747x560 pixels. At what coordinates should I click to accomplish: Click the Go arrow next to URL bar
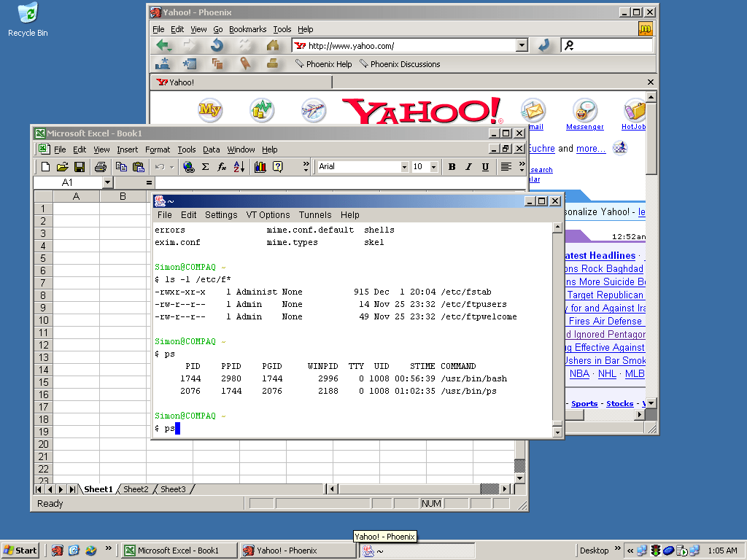click(x=544, y=46)
